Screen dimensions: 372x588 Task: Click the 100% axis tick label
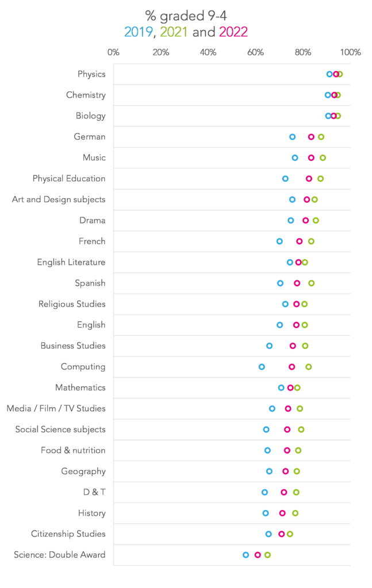pyautogui.click(x=351, y=52)
